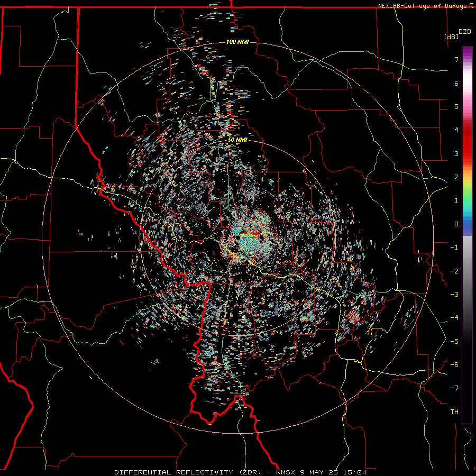Click the 50 NMI range ring label

237,140
